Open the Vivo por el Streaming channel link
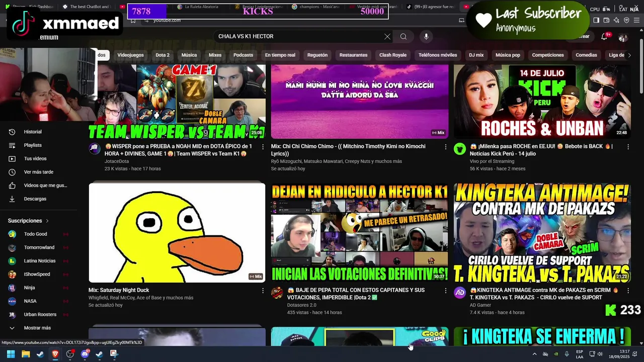This screenshot has width=644, height=362. (x=492, y=161)
